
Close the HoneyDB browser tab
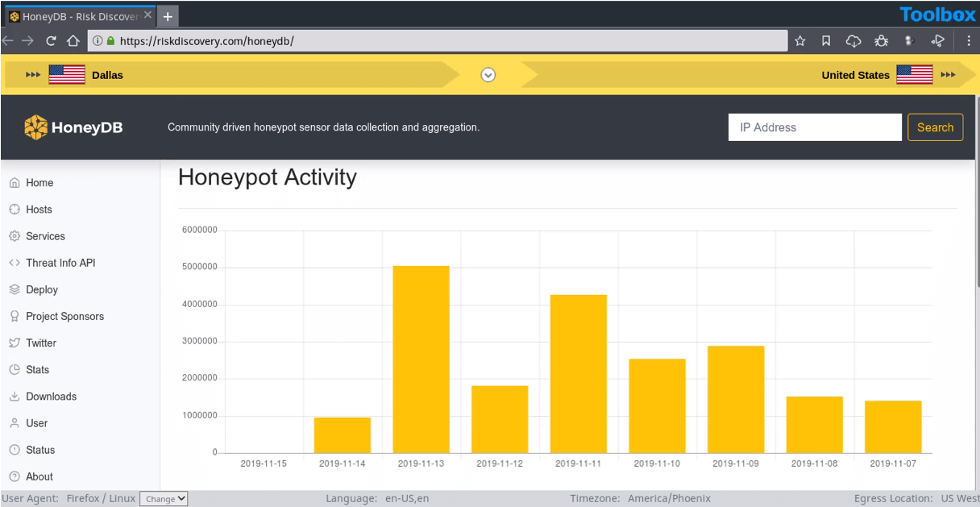pyautogui.click(x=147, y=15)
